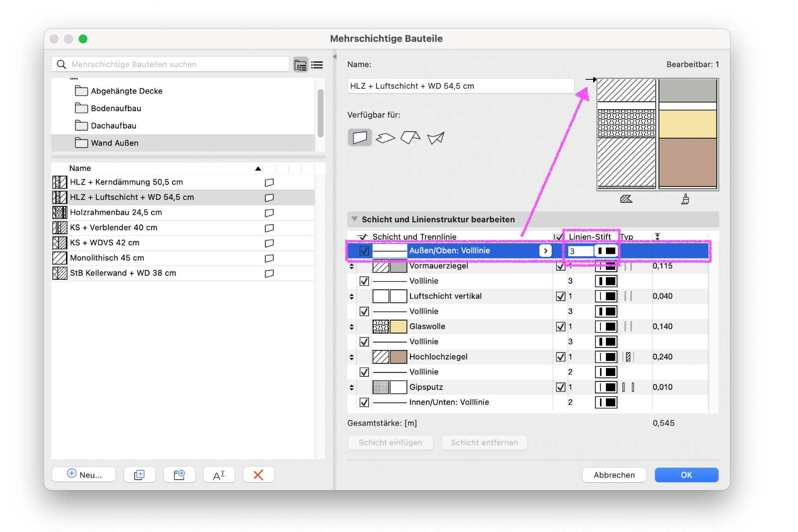798x532 pixels.
Task: Switch to the flat list view icon
Action: tap(317, 65)
